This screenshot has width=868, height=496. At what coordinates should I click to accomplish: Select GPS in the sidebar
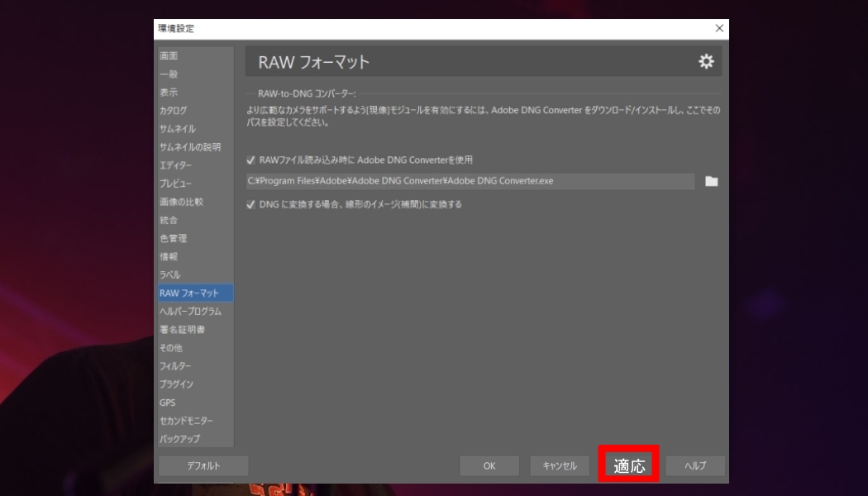195,403
